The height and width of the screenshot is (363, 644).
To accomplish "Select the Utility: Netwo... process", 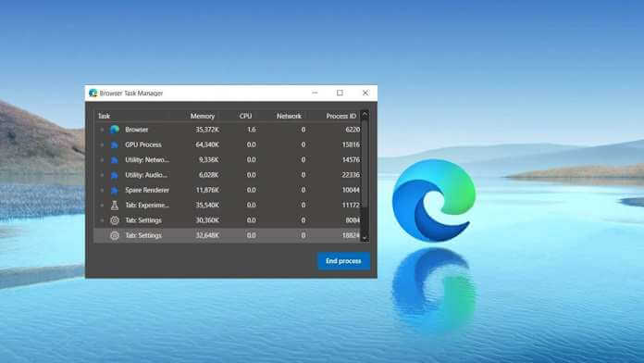I will pos(147,160).
